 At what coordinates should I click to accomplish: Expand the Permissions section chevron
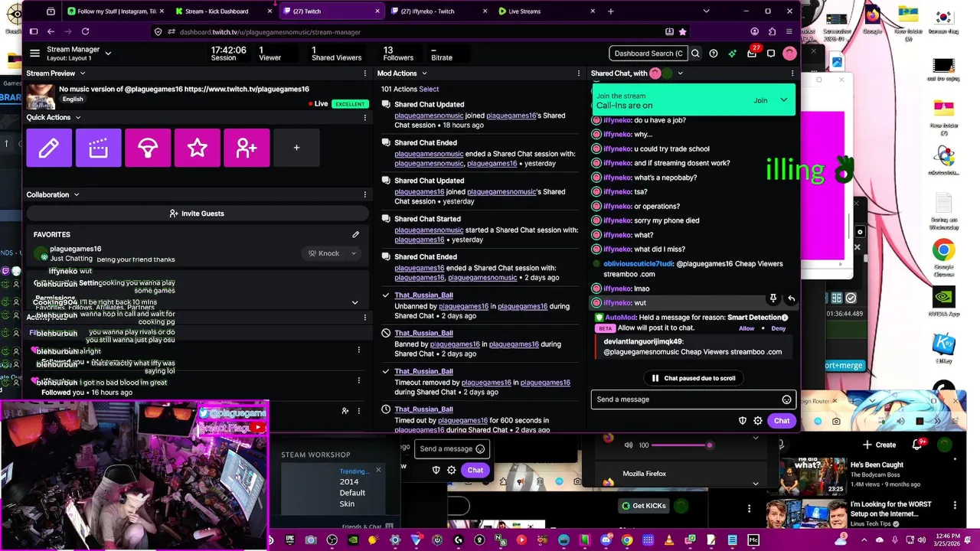[x=354, y=302]
